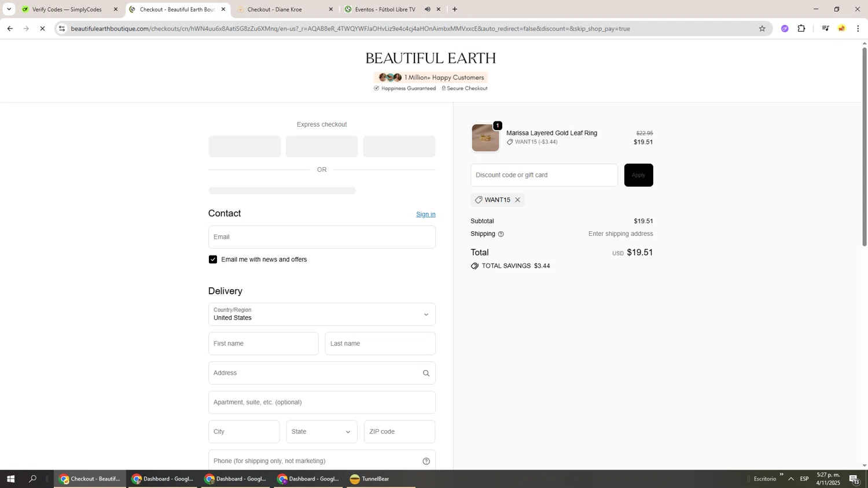Bookmark this page with the star icon
This screenshot has height=488, width=868.
762,28
